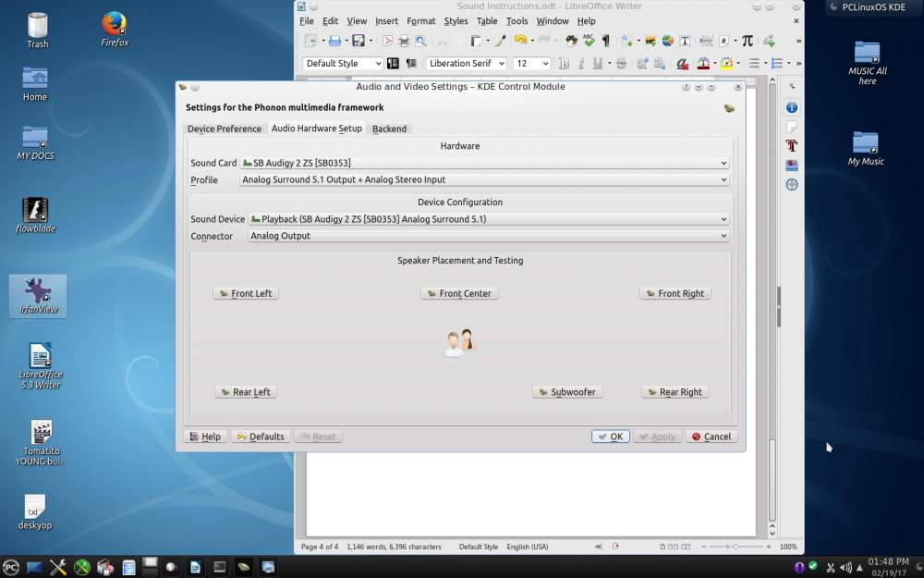Apply font color in Writer toolbar
The width and height of the screenshot is (924, 578).
(x=703, y=64)
